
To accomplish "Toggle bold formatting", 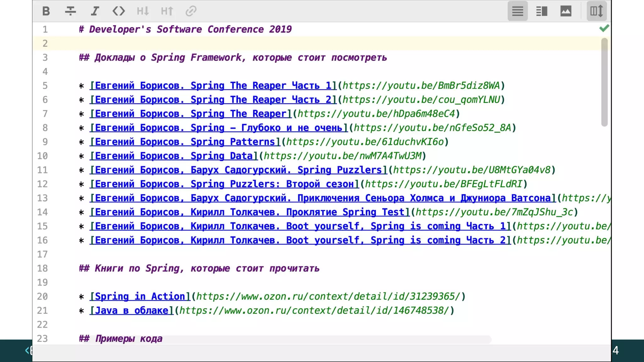I will point(46,11).
